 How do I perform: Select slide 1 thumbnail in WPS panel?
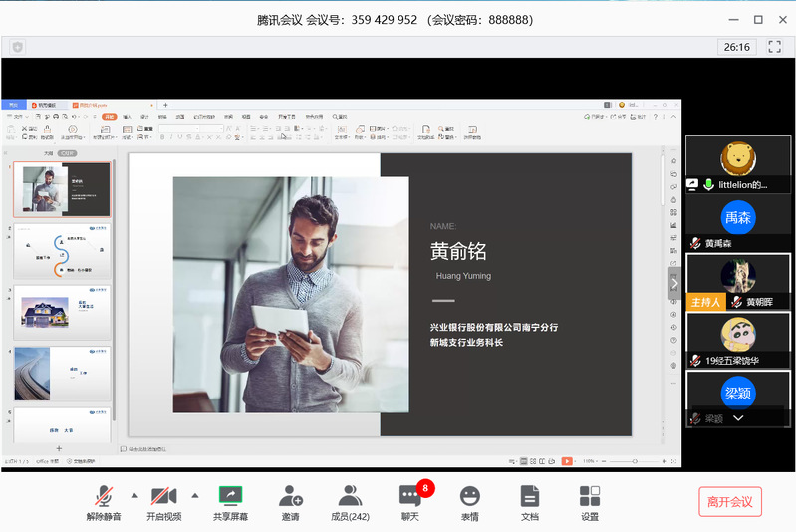pyautogui.click(x=62, y=189)
